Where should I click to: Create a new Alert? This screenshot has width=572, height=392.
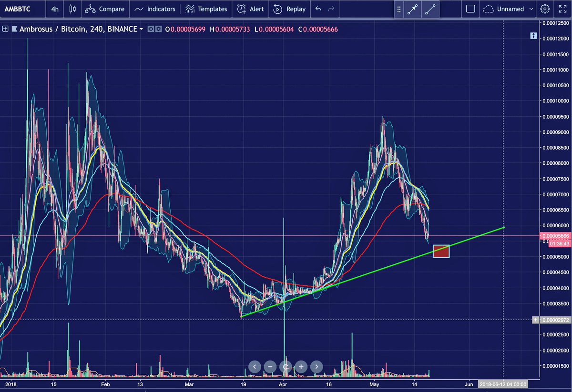pos(250,9)
